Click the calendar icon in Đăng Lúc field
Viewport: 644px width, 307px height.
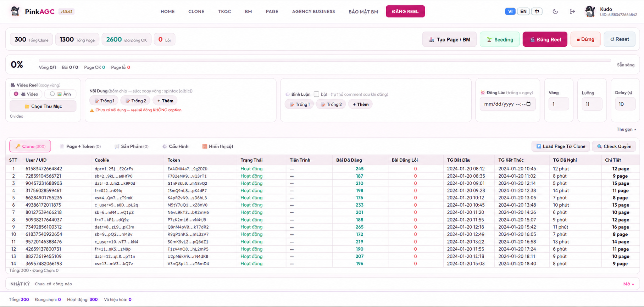click(528, 104)
